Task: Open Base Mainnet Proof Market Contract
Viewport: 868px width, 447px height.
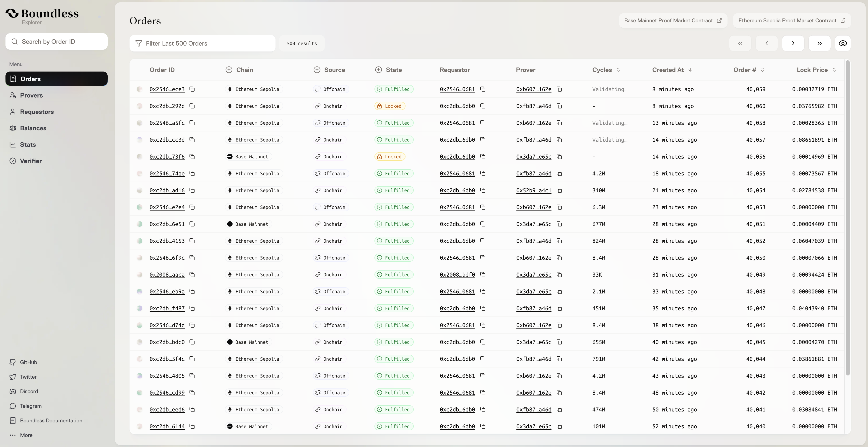Action: tap(673, 21)
